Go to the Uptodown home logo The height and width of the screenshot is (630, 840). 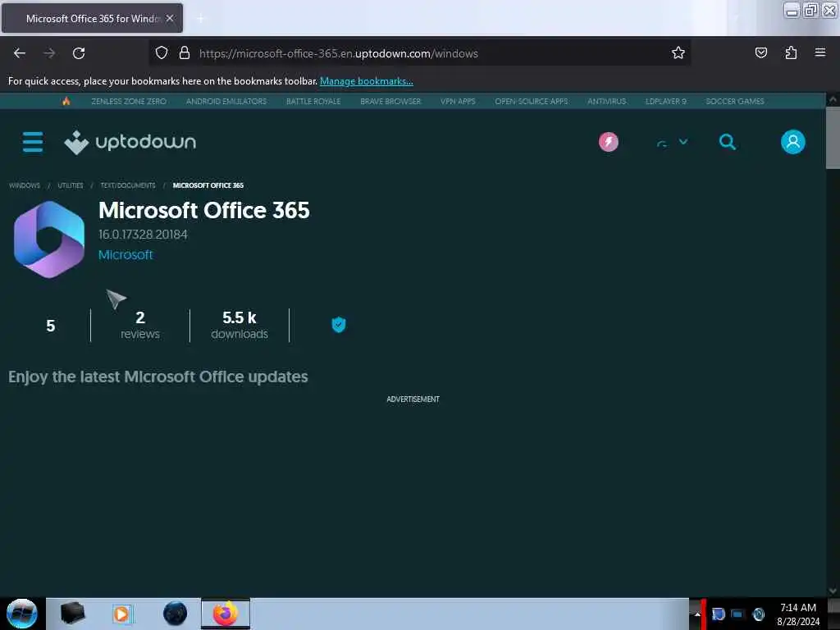(130, 142)
